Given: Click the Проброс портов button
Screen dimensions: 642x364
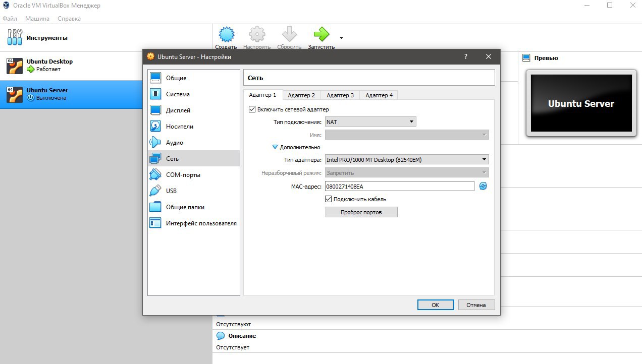Looking at the screenshot, I should 361,212.
